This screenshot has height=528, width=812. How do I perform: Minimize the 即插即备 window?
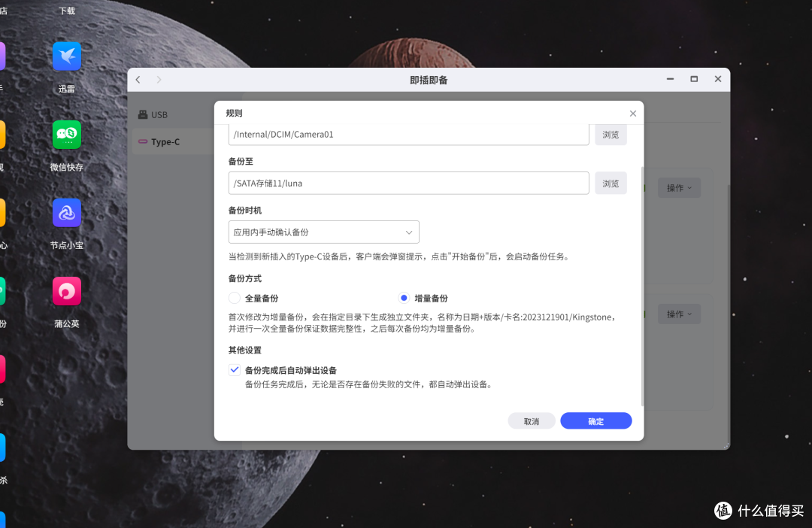pyautogui.click(x=670, y=79)
